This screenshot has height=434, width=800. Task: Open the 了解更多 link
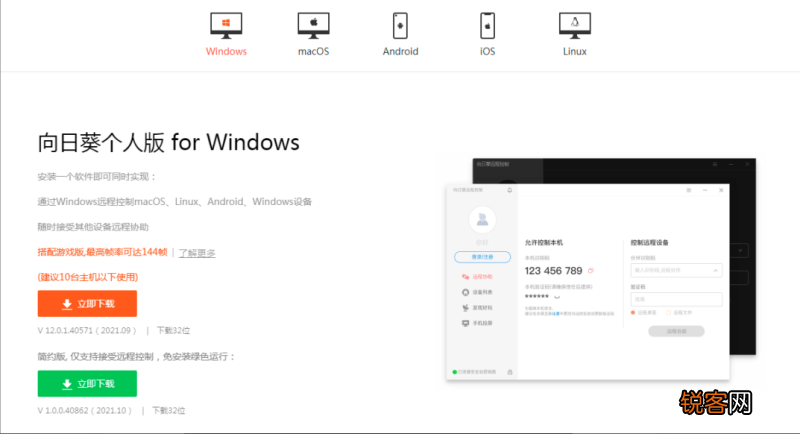[x=197, y=253]
